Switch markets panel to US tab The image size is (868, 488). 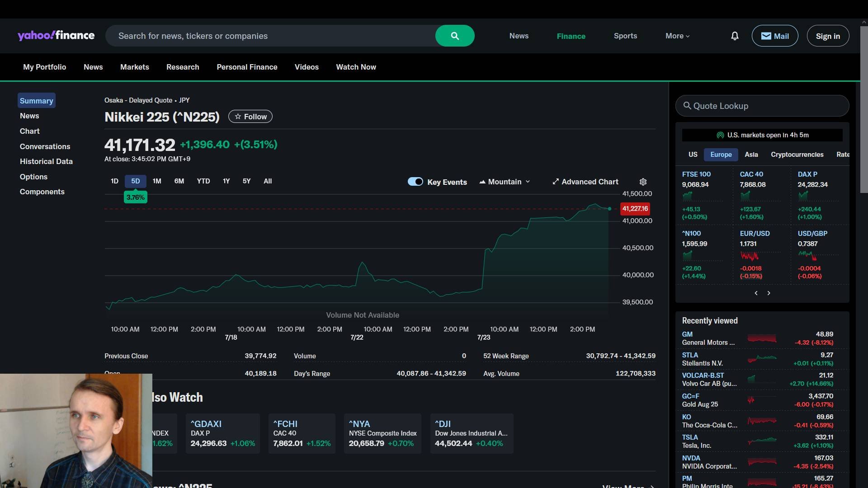[x=693, y=155]
